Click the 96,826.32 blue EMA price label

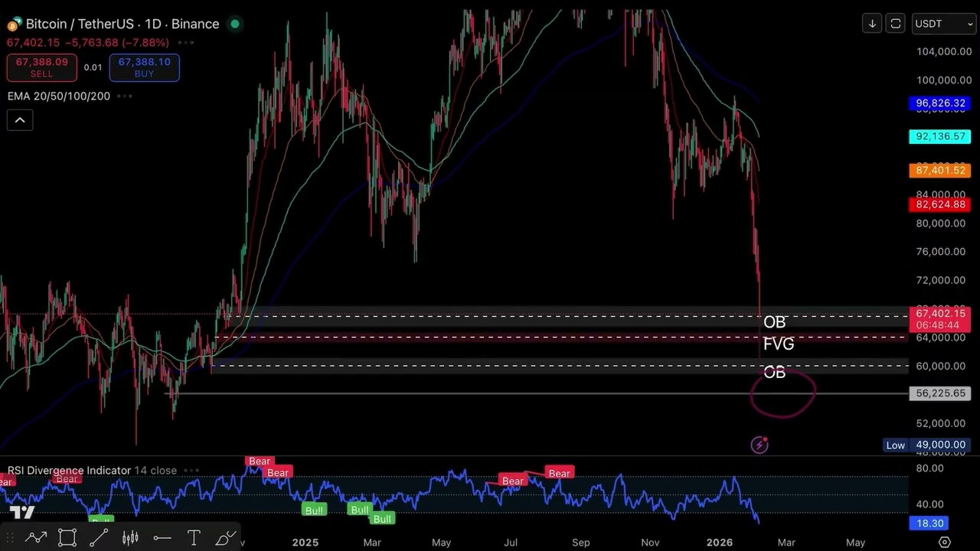point(939,103)
